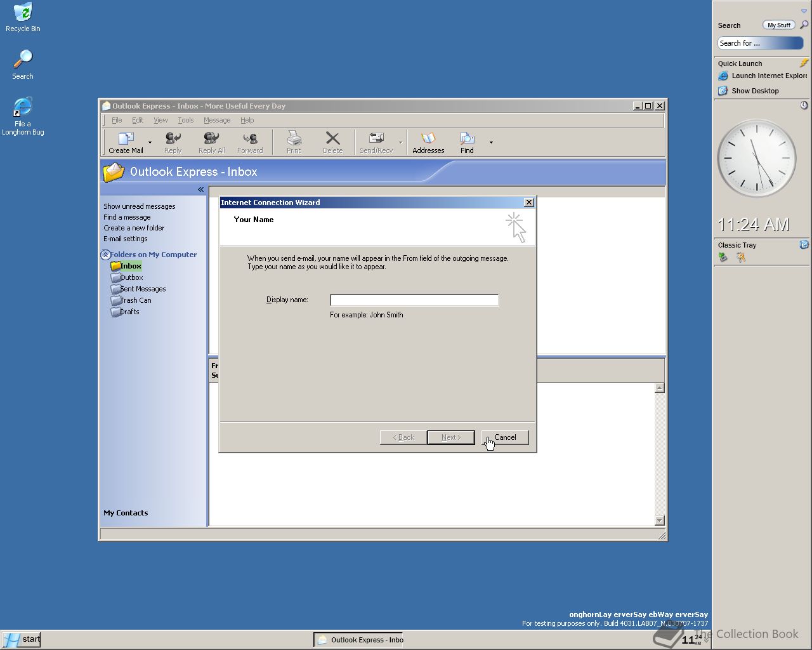
Task: Select the Sent Messages folder
Action: click(x=138, y=289)
